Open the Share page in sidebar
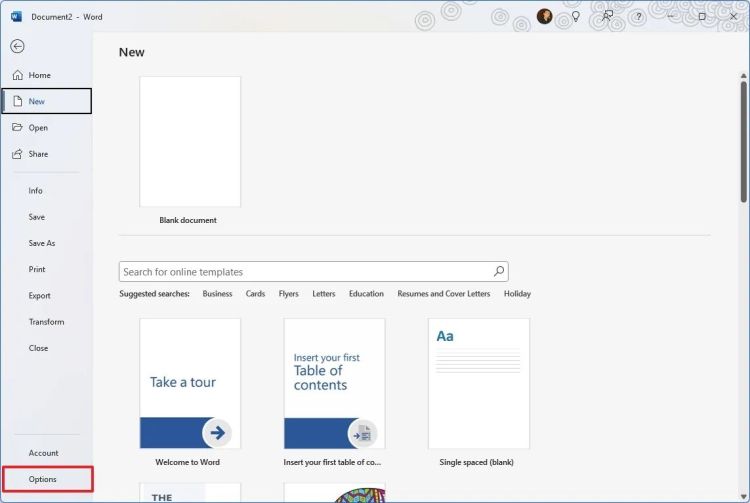Image resolution: width=750 pixels, height=503 pixels. pyautogui.click(x=18, y=154)
